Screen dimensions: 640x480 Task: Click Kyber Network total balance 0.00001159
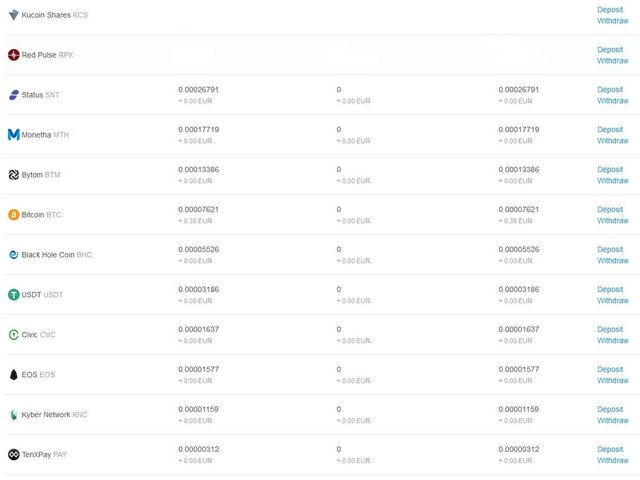click(x=519, y=410)
